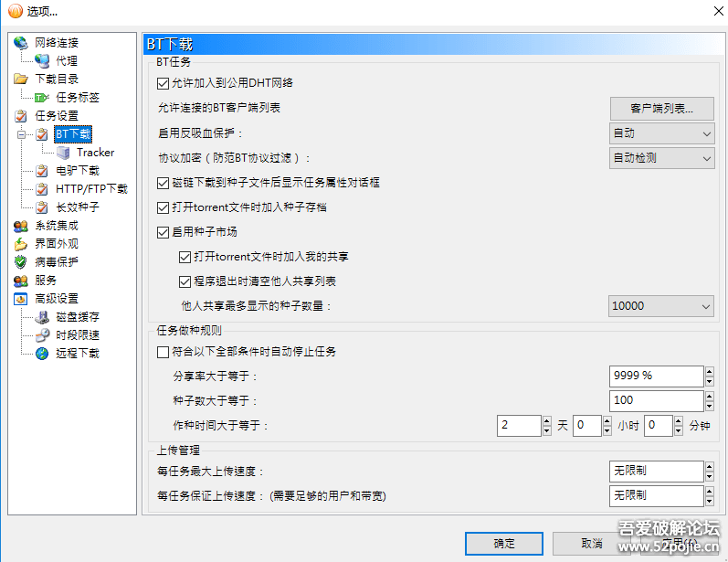Click the 磁盘缓存 disk icon
Image resolution: width=728 pixels, height=562 pixels.
pyautogui.click(x=42, y=317)
